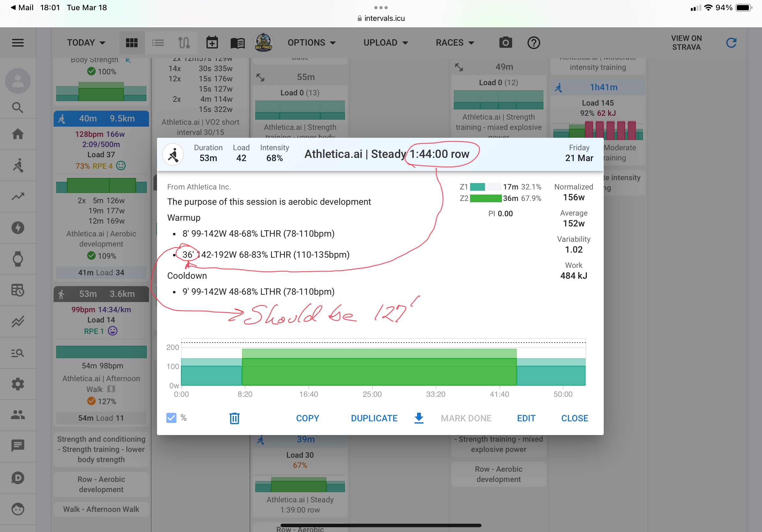Click the rowing sport icon in the dialog header
The width and height of the screenshot is (762, 532).
tap(173, 154)
